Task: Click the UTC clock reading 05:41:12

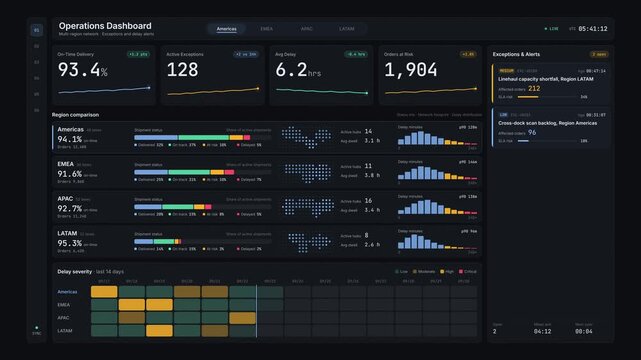Action: 592,29
